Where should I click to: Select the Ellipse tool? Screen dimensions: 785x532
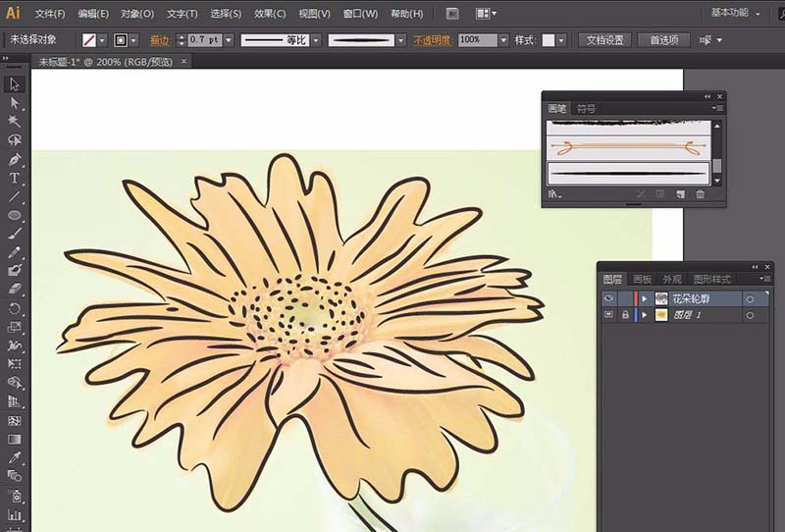click(15, 215)
